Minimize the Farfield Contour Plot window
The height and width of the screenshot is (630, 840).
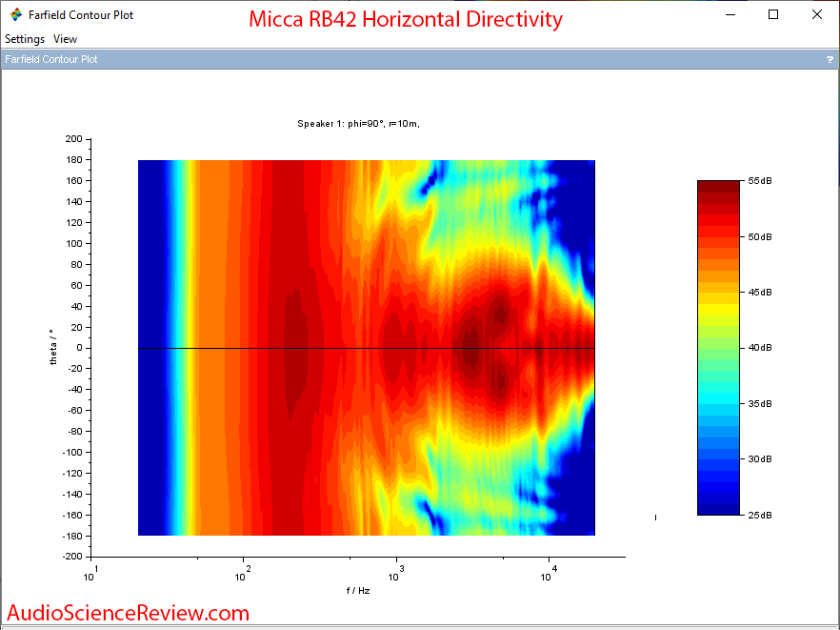(x=730, y=15)
